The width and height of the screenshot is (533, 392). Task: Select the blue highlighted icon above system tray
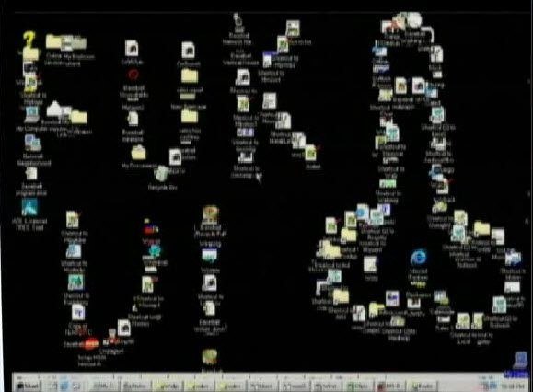tap(520, 361)
